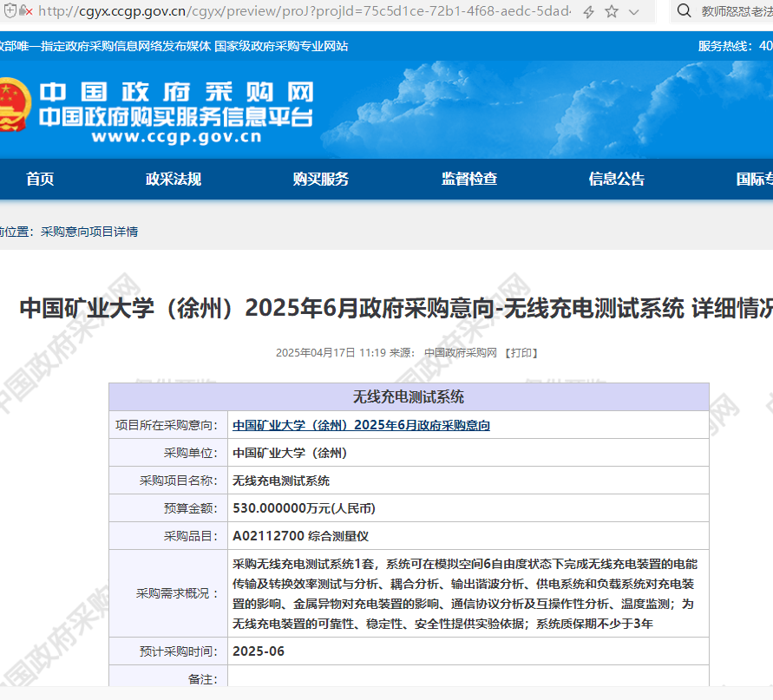Click the 采购意向项目详情 breadcrumb text

click(89, 232)
